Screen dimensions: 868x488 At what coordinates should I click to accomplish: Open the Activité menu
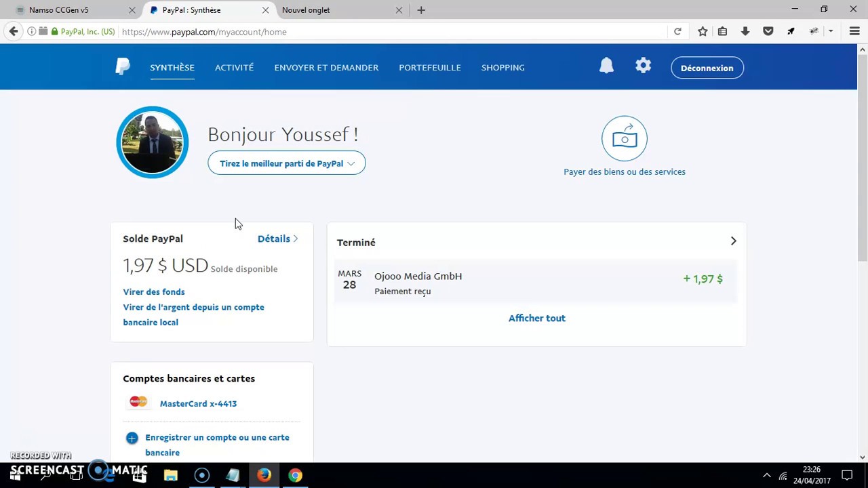[234, 67]
